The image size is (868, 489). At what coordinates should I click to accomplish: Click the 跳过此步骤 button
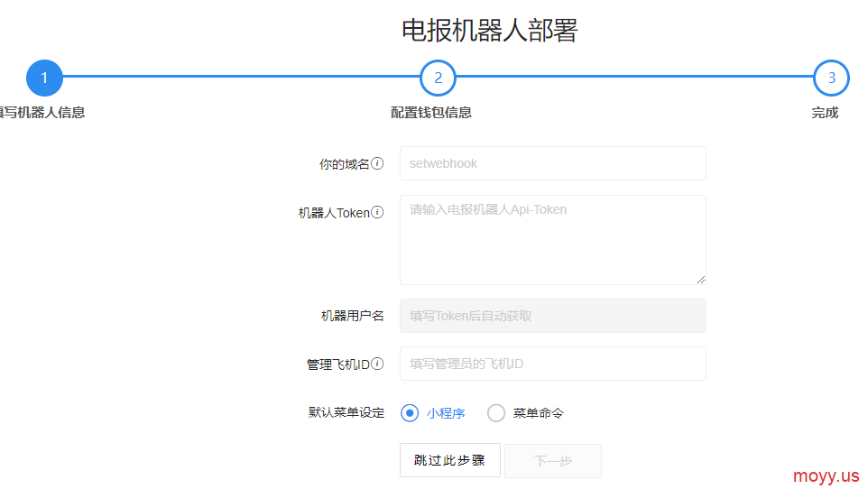pyautogui.click(x=450, y=460)
